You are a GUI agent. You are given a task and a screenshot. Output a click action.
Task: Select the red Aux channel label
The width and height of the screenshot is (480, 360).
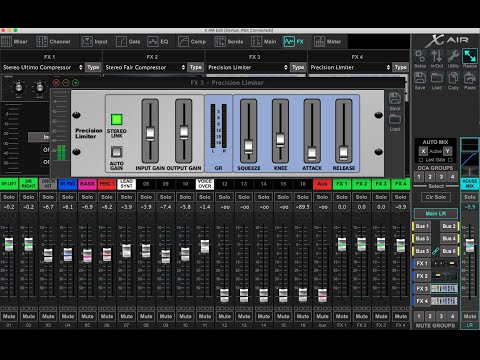[x=322, y=184]
